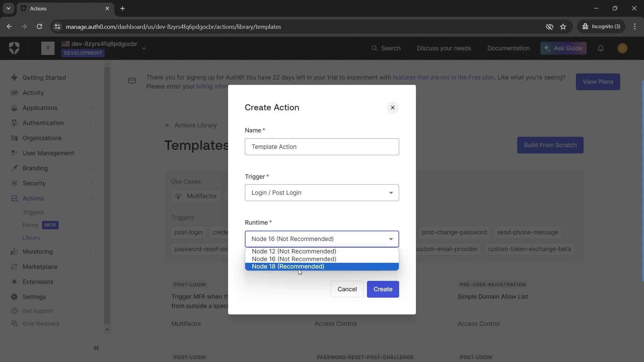This screenshot has width=644, height=362.
Task: Open the header Search
Action: click(x=386, y=48)
